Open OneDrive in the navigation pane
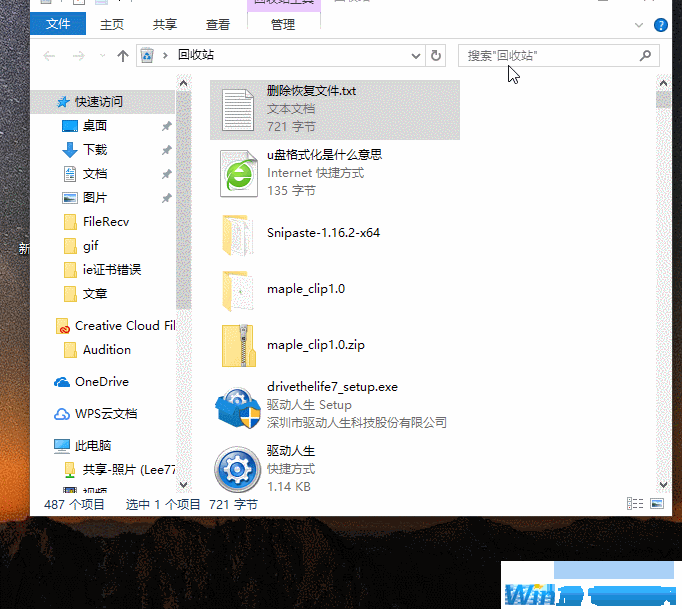The width and height of the screenshot is (682, 609). point(101,382)
